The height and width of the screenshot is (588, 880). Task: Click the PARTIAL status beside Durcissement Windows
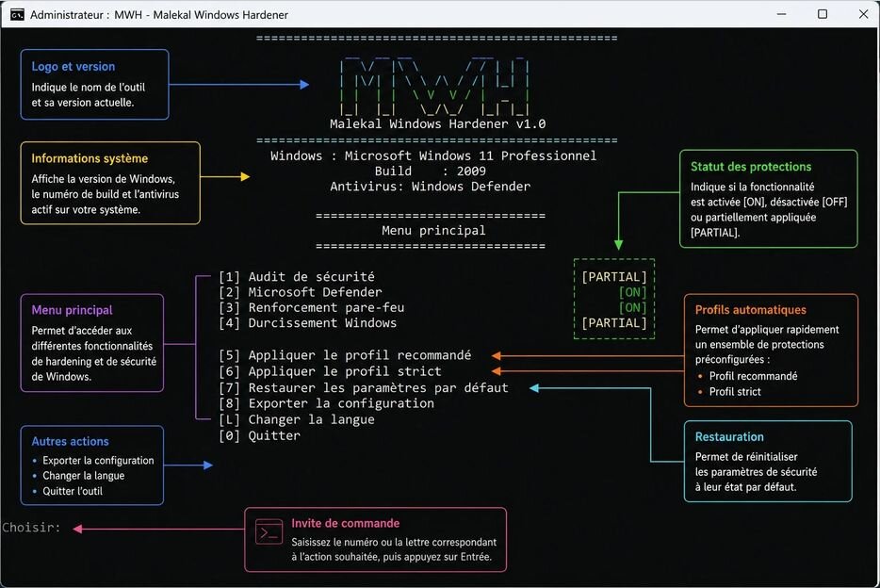(614, 322)
